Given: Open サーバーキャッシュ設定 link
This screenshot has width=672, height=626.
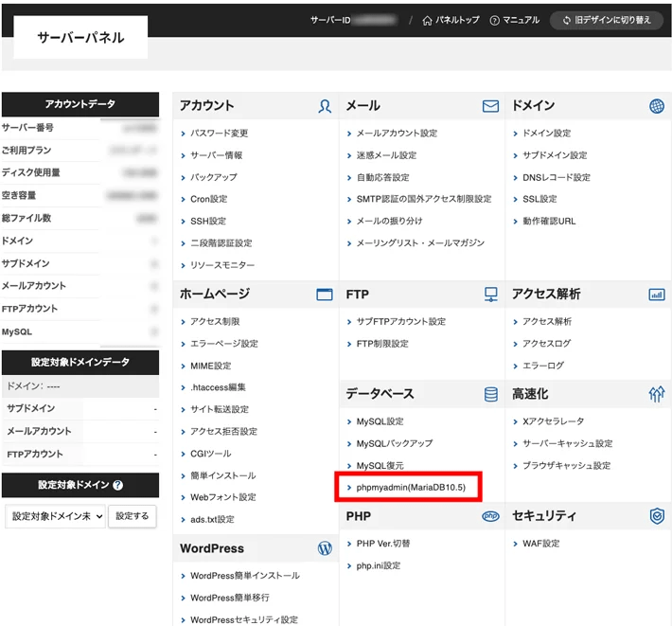Looking at the screenshot, I should (x=568, y=444).
